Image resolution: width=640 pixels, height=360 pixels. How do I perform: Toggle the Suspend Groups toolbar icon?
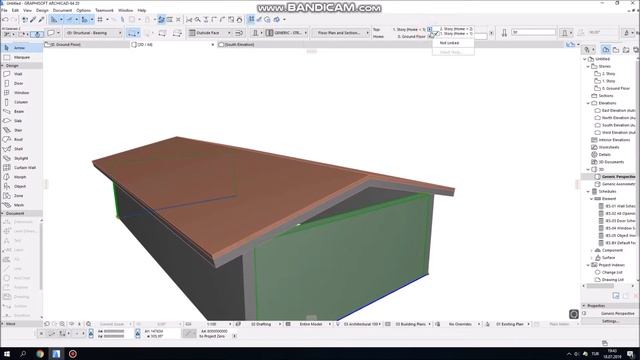click(x=161, y=20)
